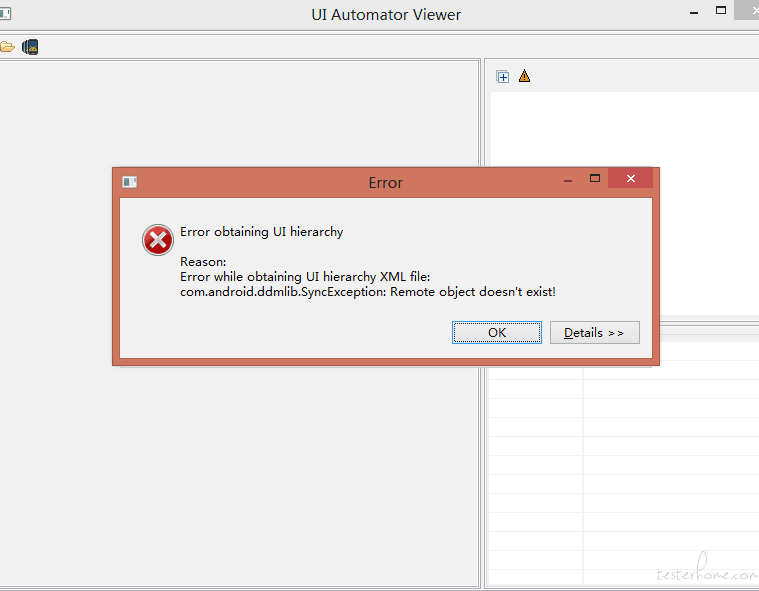
Task: Expand all nodes in the hierarchy tree
Action: pyautogui.click(x=502, y=76)
